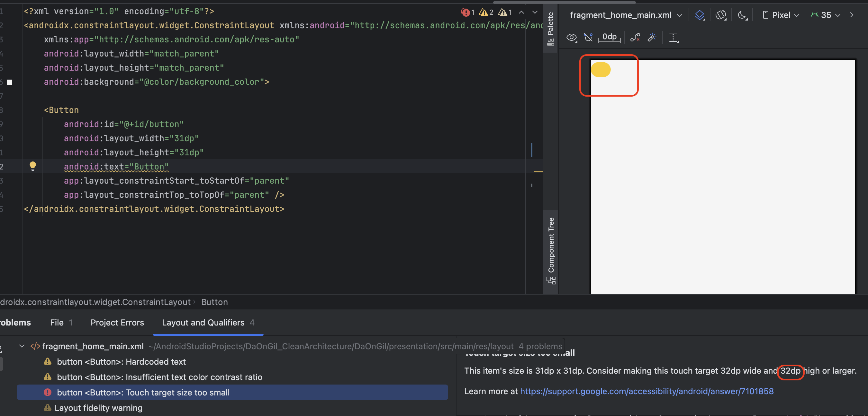Click the orientation rotate icon
Screen dimensions: 868x416
pos(720,15)
